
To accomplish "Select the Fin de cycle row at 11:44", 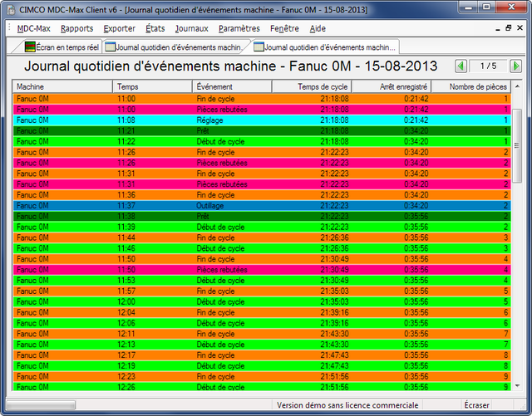I will point(262,237).
